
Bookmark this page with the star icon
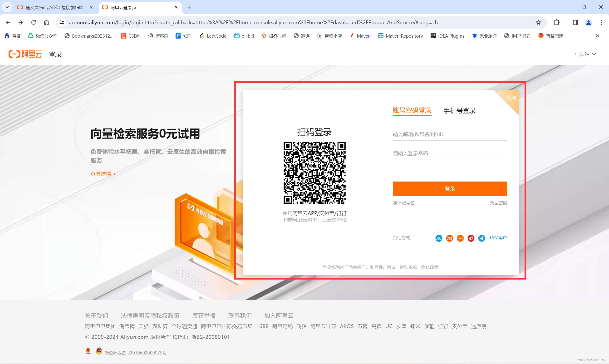click(x=538, y=23)
